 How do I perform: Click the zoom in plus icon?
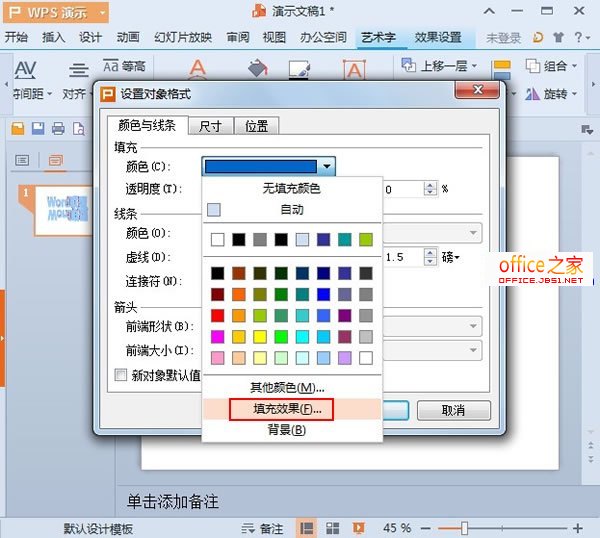click(x=577, y=528)
